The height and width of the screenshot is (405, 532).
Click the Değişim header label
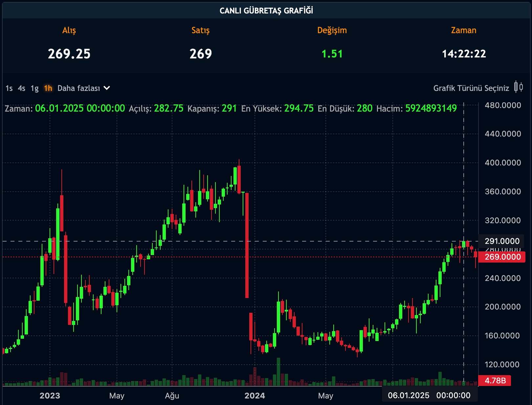[x=332, y=30]
